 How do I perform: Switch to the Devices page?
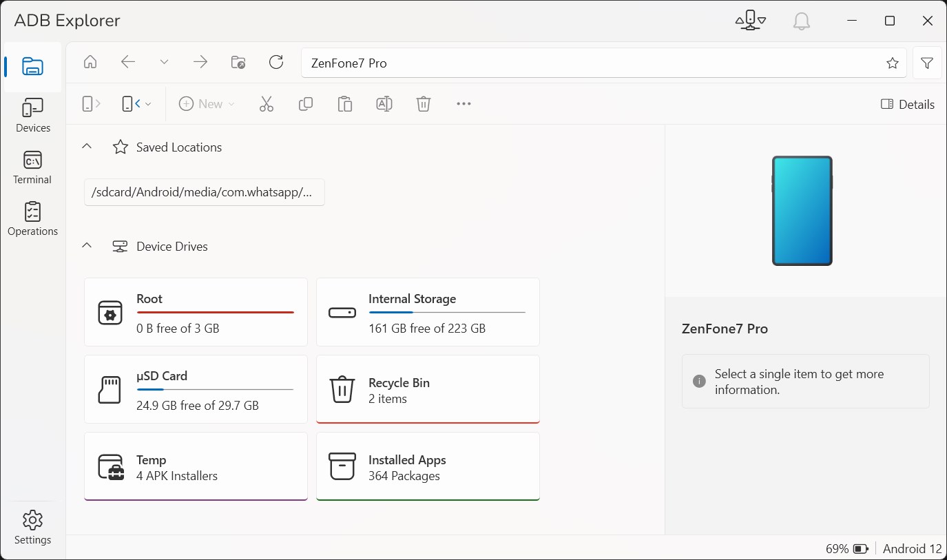point(32,115)
